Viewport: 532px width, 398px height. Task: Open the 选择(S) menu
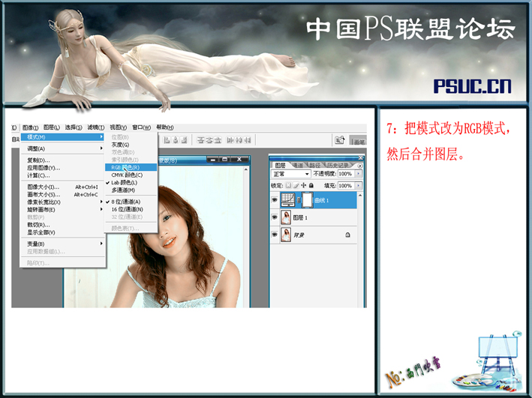(x=74, y=127)
